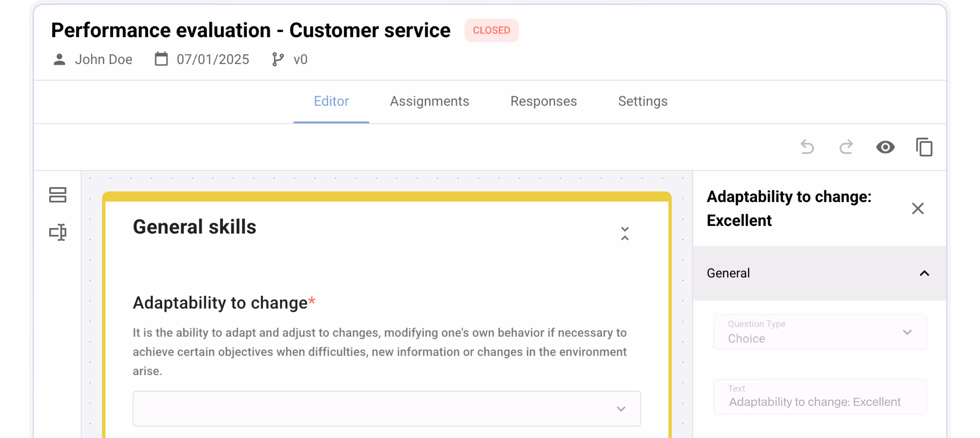The height and width of the screenshot is (438, 980).
Task: Select the sections layout icon in the left sidebar
Action: (x=58, y=195)
